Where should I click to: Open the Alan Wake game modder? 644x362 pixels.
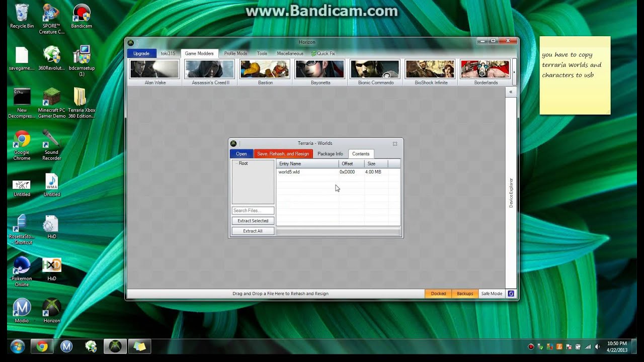[x=154, y=72]
